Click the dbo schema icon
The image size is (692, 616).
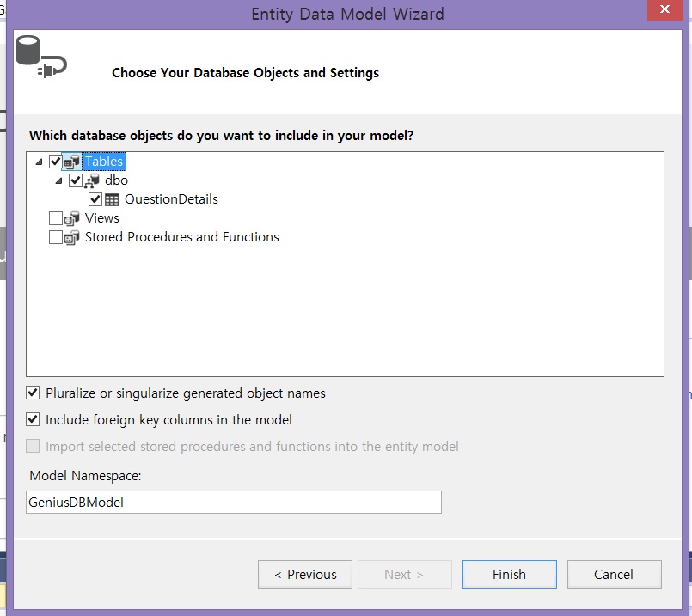click(x=92, y=180)
